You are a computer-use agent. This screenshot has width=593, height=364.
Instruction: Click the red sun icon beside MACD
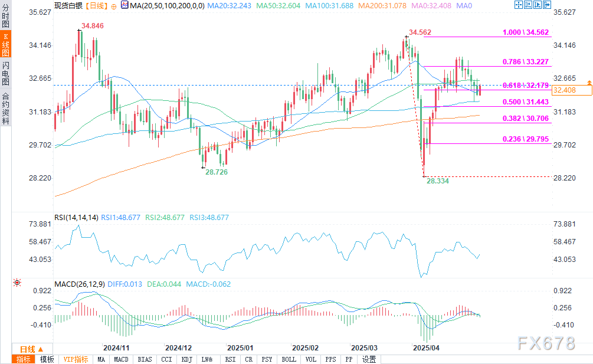point(17,283)
